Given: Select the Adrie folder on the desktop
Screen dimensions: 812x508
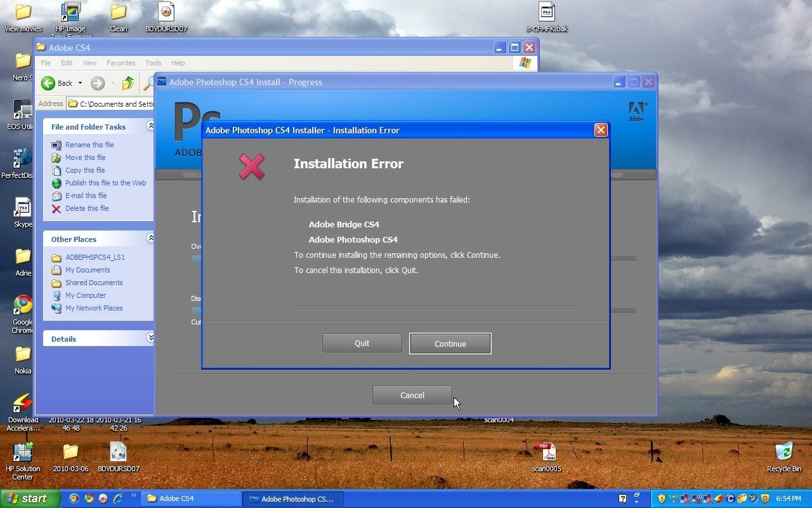Looking at the screenshot, I should (x=23, y=262).
